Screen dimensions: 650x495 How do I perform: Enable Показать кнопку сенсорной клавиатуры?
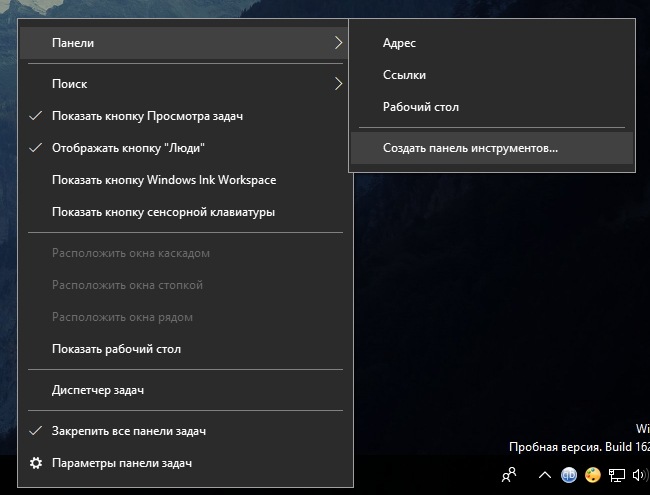click(186, 212)
